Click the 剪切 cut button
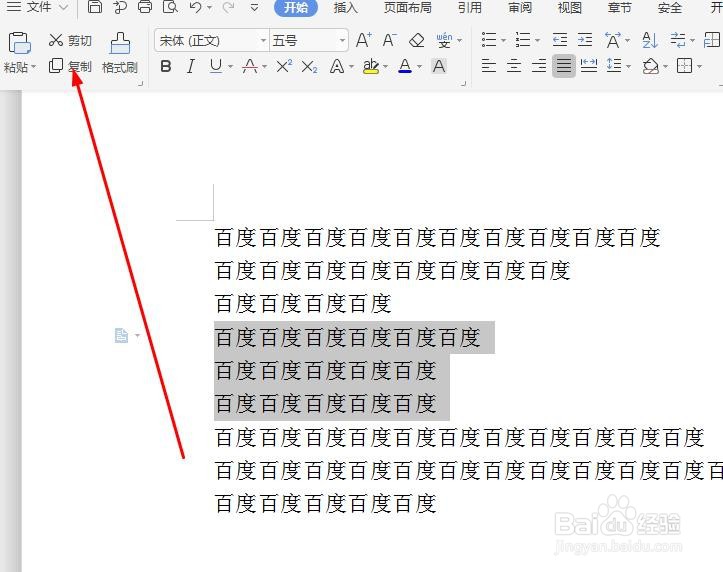723x572 pixels. click(x=70, y=41)
